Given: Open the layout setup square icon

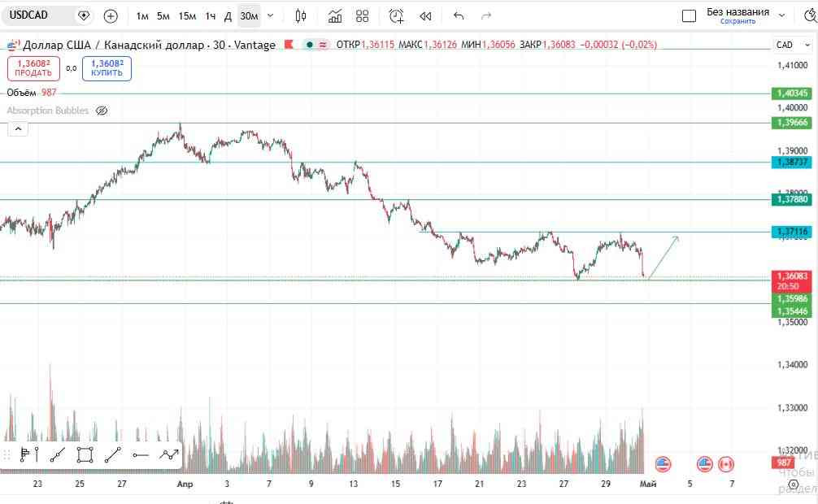Looking at the screenshot, I should pos(690,16).
